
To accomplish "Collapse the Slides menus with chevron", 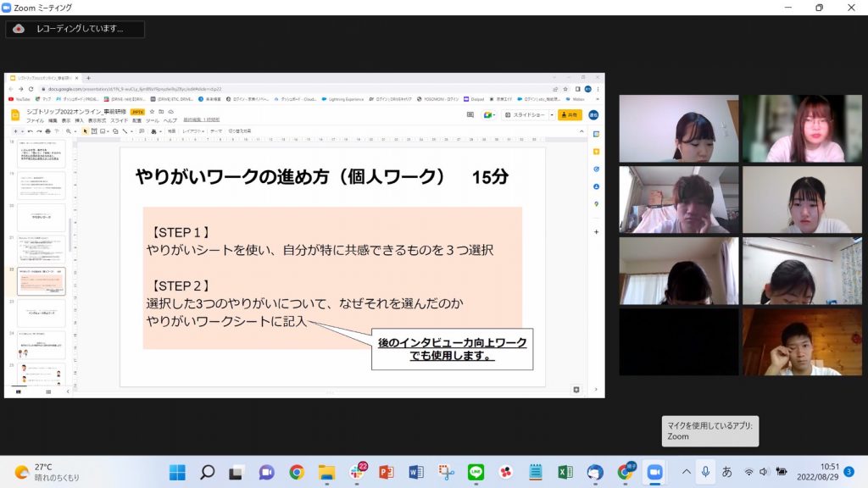I will [581, 131].
